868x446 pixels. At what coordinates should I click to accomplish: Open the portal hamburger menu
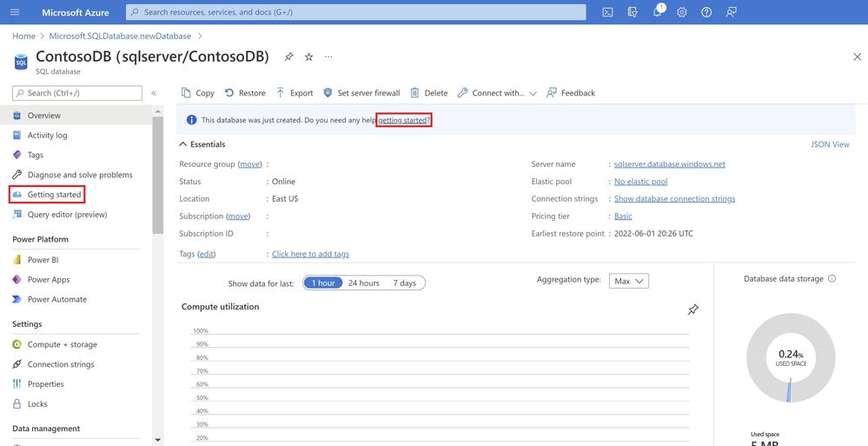pyautogui.click(x=15, y=12)
